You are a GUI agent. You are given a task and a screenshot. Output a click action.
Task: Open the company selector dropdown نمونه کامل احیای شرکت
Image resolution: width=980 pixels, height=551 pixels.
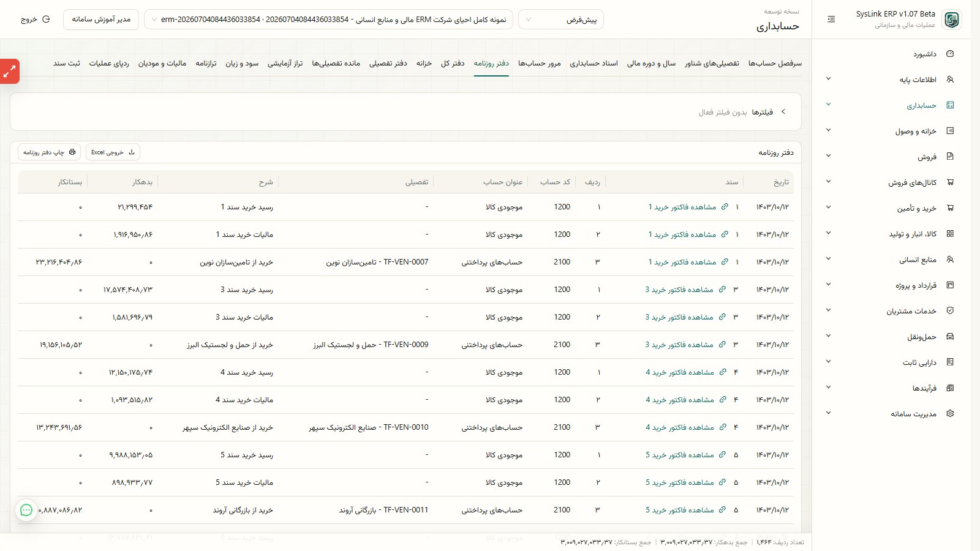tap(328, 20)
